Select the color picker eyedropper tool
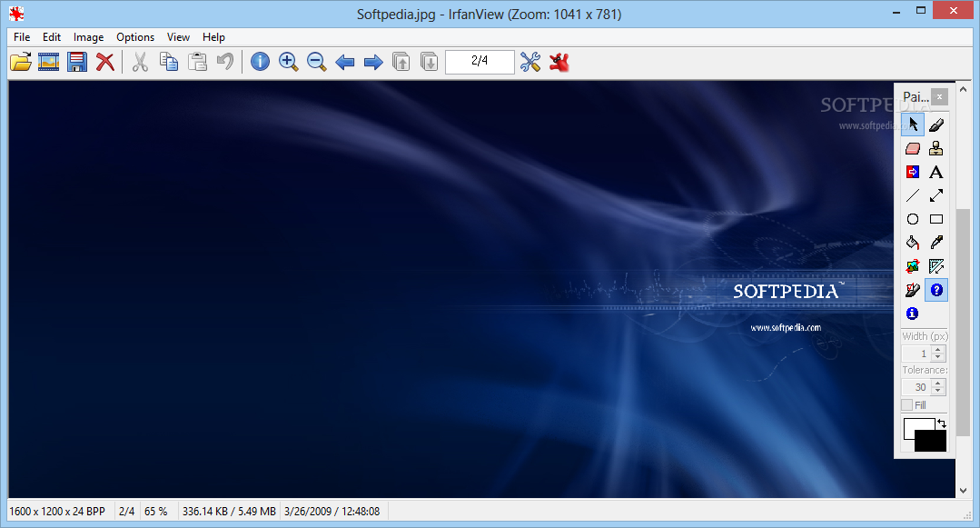 pyautogui.click(x=936, y=243)
